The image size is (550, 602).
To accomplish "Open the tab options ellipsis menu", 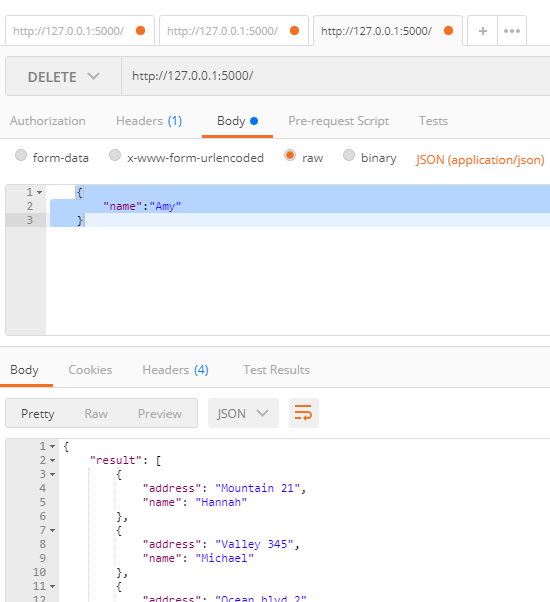I will (x=512, y=31).
